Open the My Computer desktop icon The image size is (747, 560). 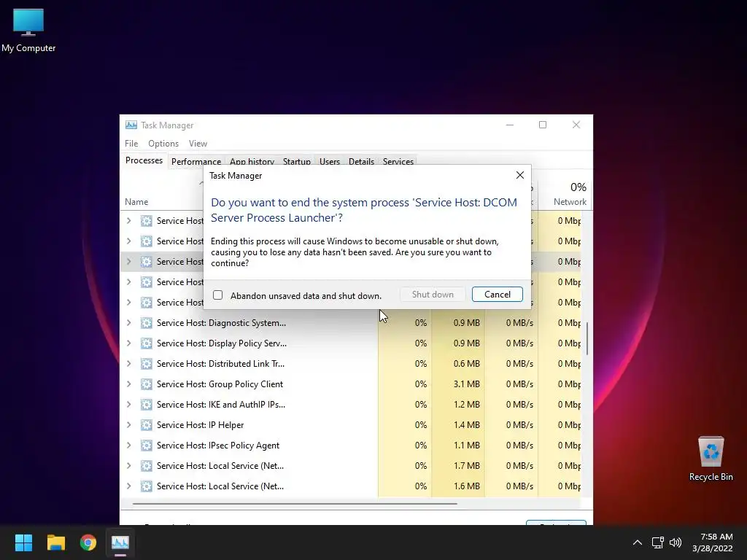pyautogui.click(x=28, y=31)
